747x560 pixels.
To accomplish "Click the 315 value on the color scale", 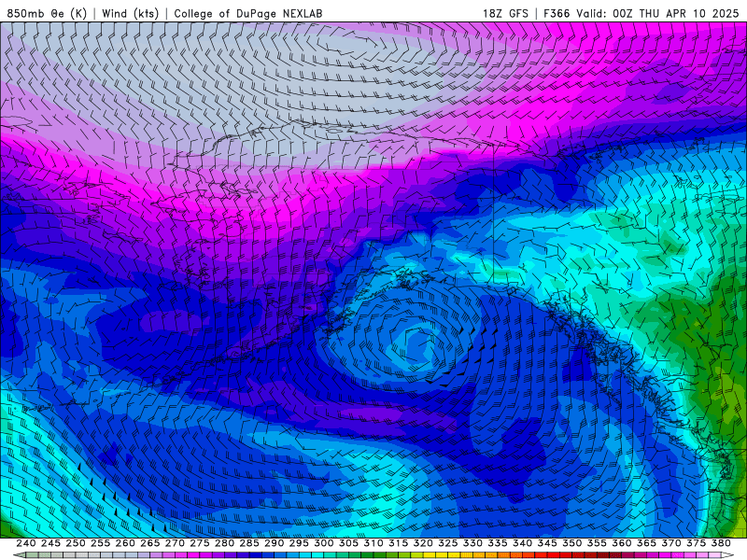I will 399,543.
